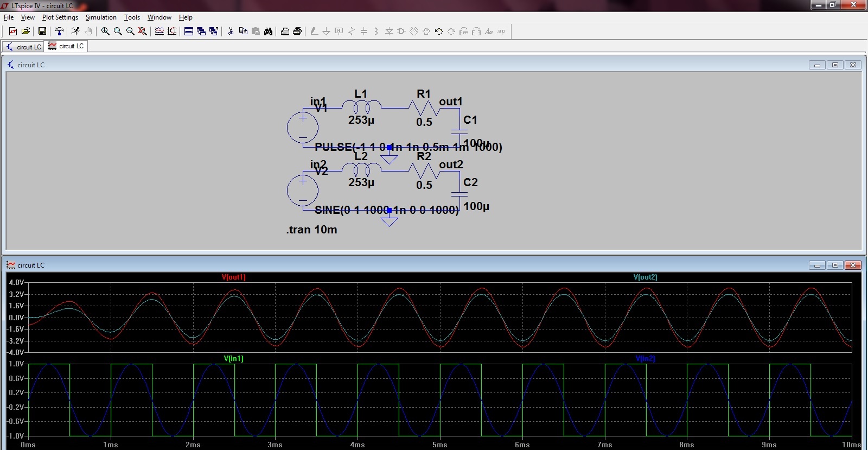Open the Control Panel hammer icon
The width and height of the screenshot is (868, 450).
point(59,31)
